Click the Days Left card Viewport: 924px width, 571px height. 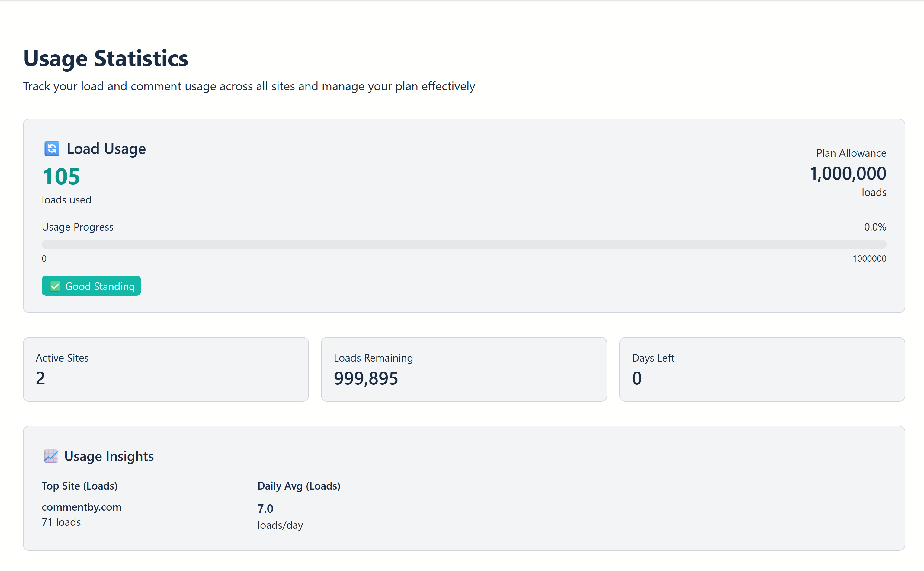click(x=762, y=369)
